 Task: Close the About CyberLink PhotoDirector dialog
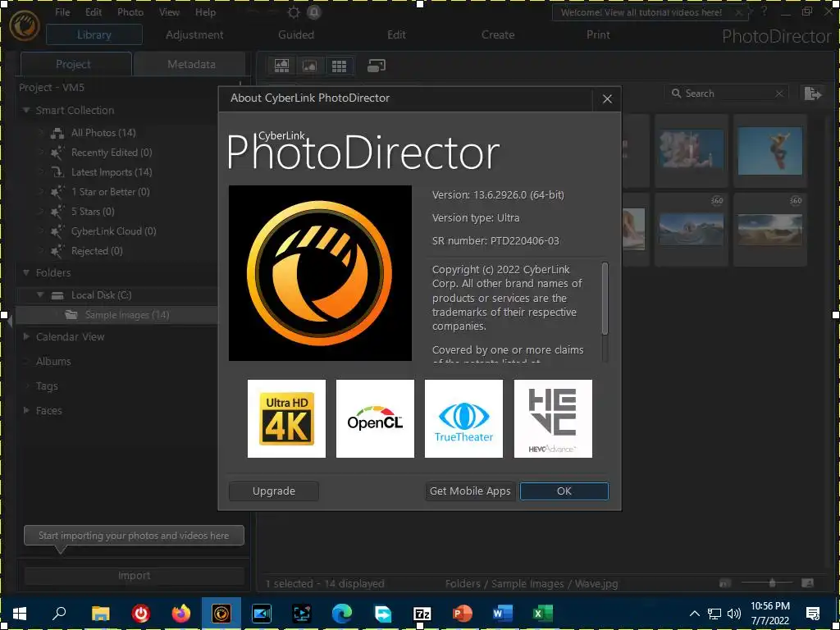[607, 99]
